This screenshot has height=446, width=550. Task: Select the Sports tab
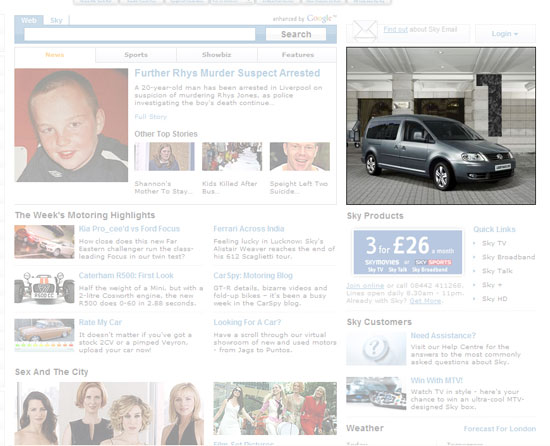coord(136,55)
